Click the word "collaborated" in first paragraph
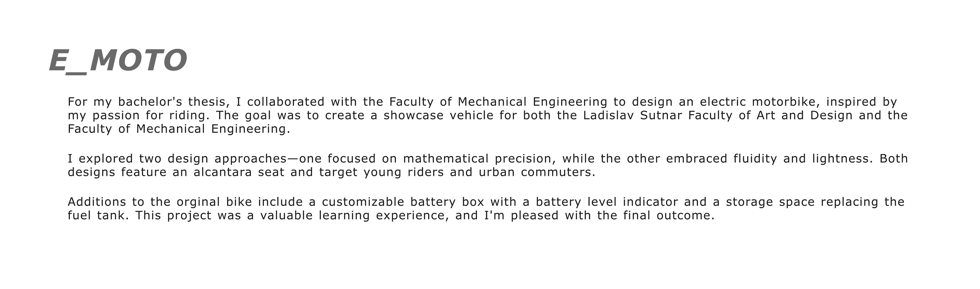This screenshot has height=289, width=980. 286,102
